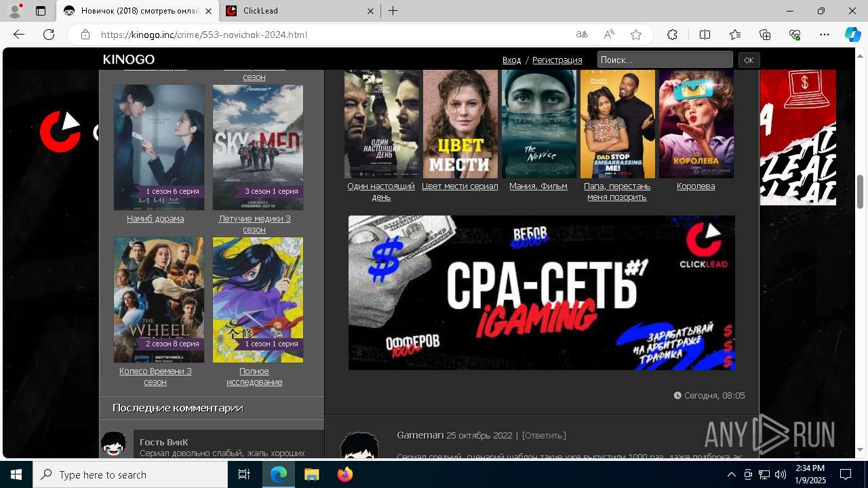Open the Вход login link
The image size is (868, 488).
[x=511, y=60]
